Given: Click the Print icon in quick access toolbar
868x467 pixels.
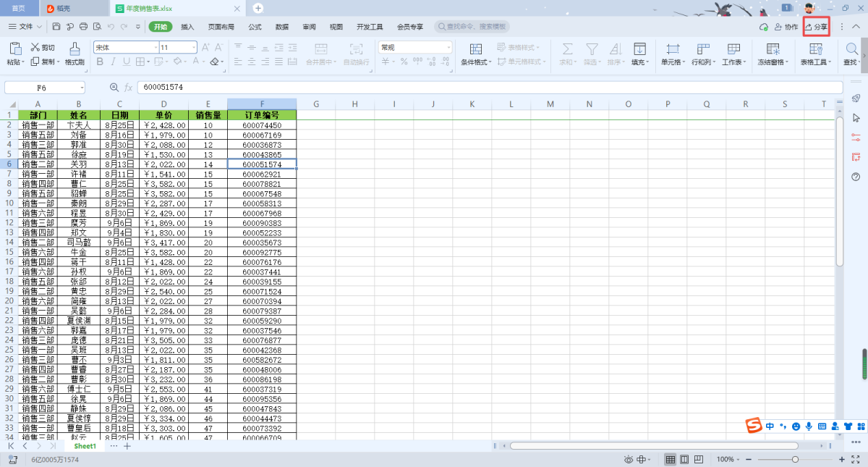Looking at the screenshot, I should coord(83,27).
